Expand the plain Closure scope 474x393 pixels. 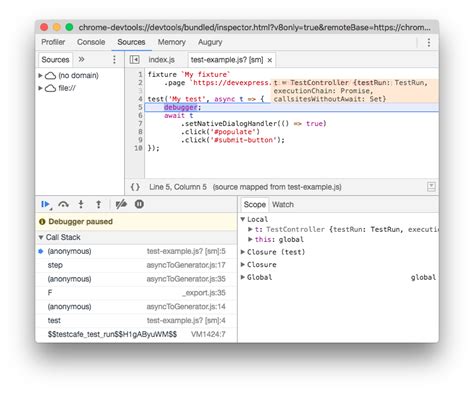tap(243, 265)
